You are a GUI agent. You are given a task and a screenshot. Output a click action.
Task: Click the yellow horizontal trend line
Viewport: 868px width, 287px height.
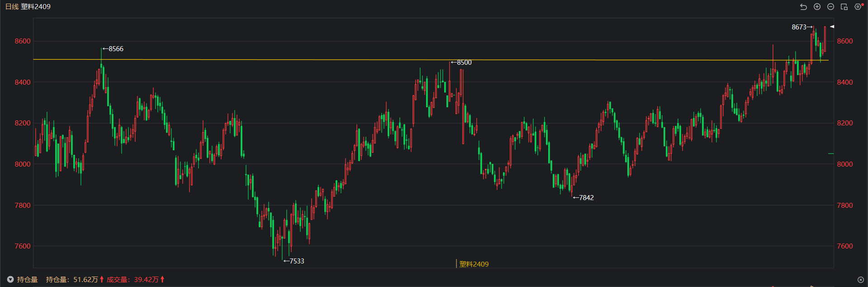(x=431, y=60)
